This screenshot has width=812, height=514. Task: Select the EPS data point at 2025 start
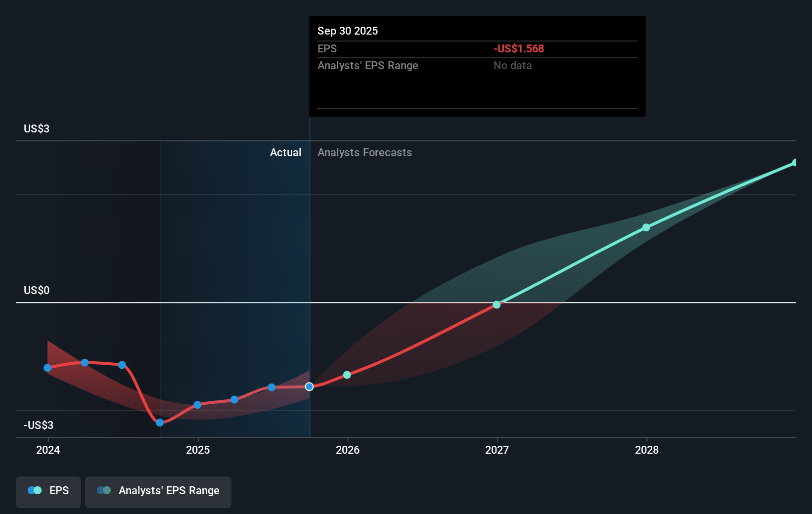pos(197,405)
